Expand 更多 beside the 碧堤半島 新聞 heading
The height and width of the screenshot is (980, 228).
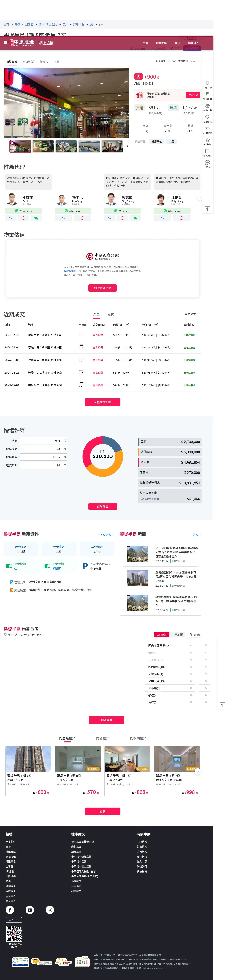[197, 535]
